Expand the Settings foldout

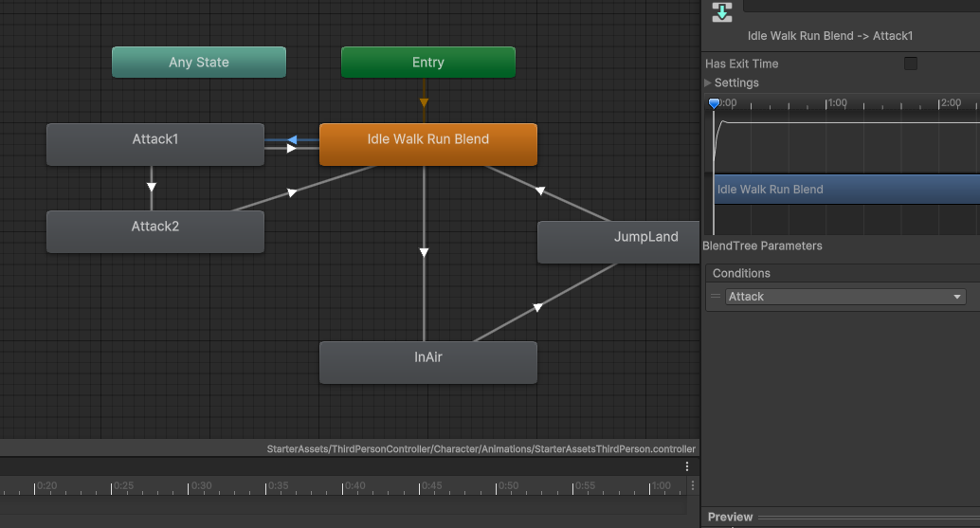[x=707, y=82]
